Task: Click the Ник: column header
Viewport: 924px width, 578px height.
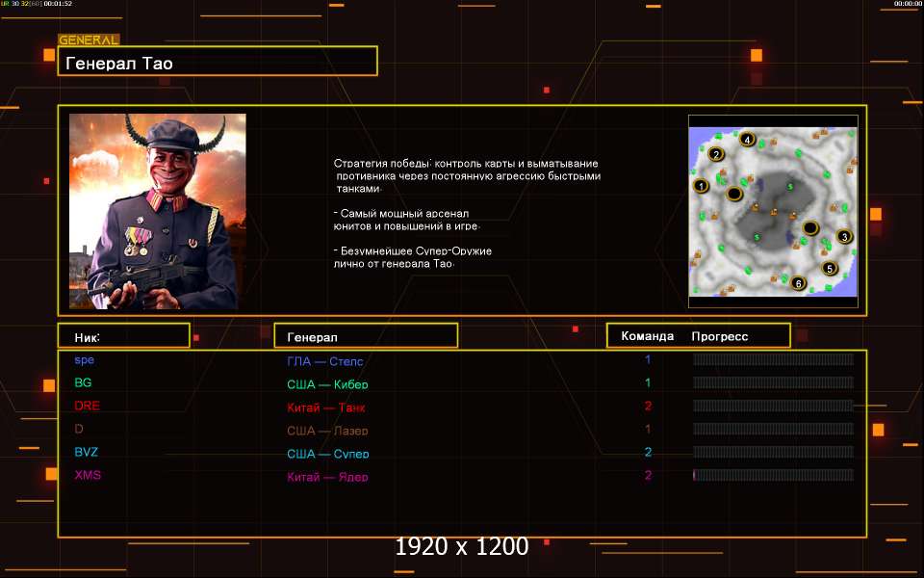Action: (x=122, y=336)
